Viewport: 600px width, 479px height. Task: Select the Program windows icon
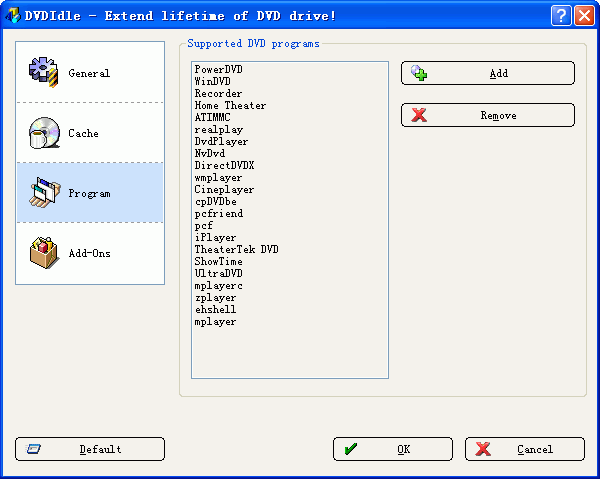click(x=45, y=192)
